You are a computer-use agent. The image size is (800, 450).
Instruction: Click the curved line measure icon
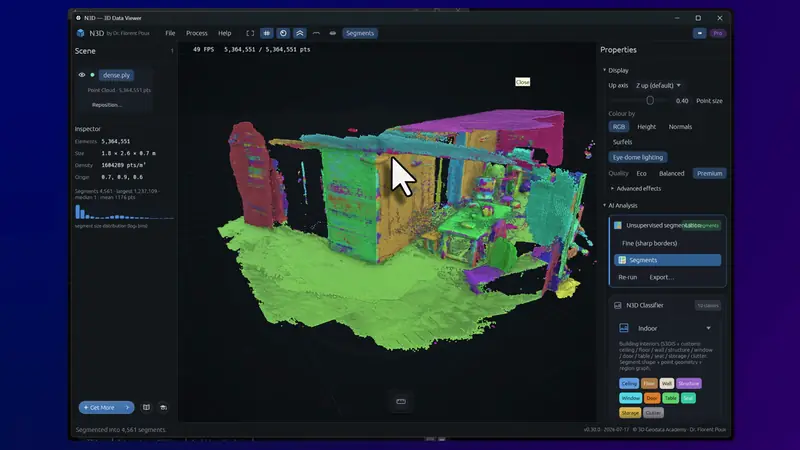tap(316, 33)
